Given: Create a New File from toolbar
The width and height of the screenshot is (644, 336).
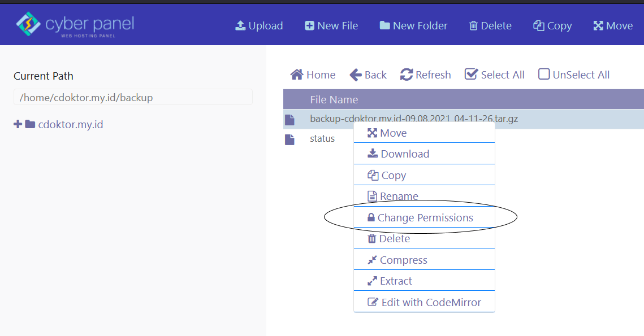Looking at the screenshot, I should click(331, 26).
